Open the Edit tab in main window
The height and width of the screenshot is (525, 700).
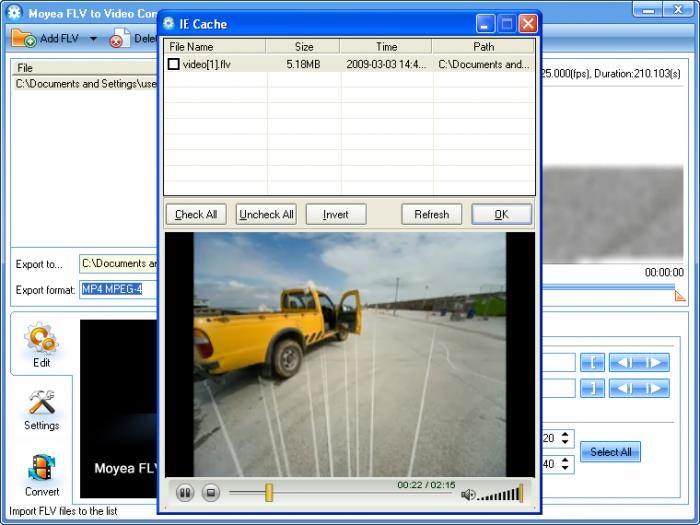coord(41,344)
